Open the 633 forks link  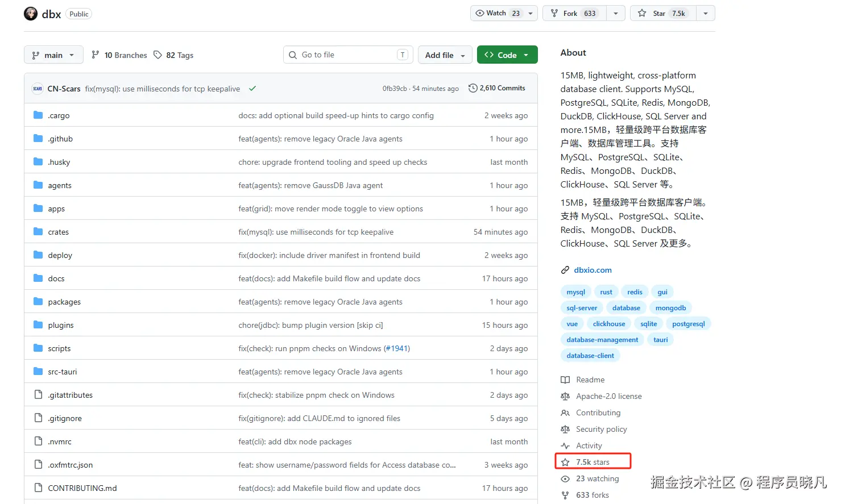[x=593, y=495]
